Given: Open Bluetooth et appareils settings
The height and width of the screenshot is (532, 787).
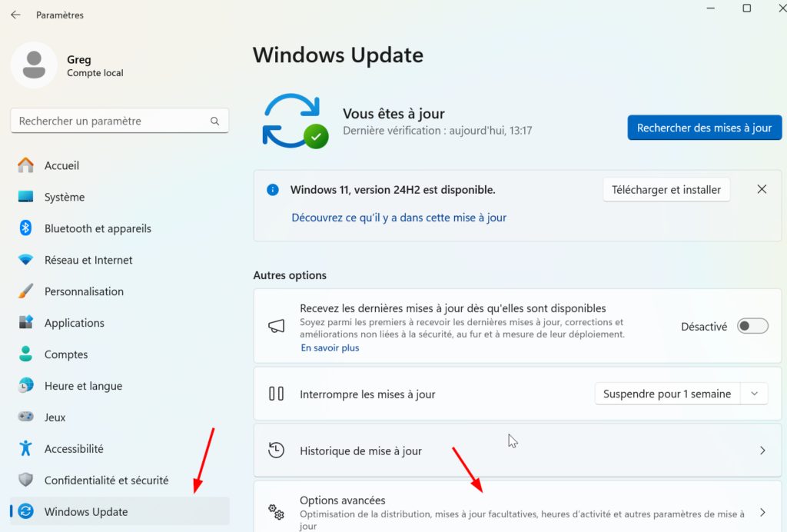Looking at the screenshot, I should (x=119, y=228).
